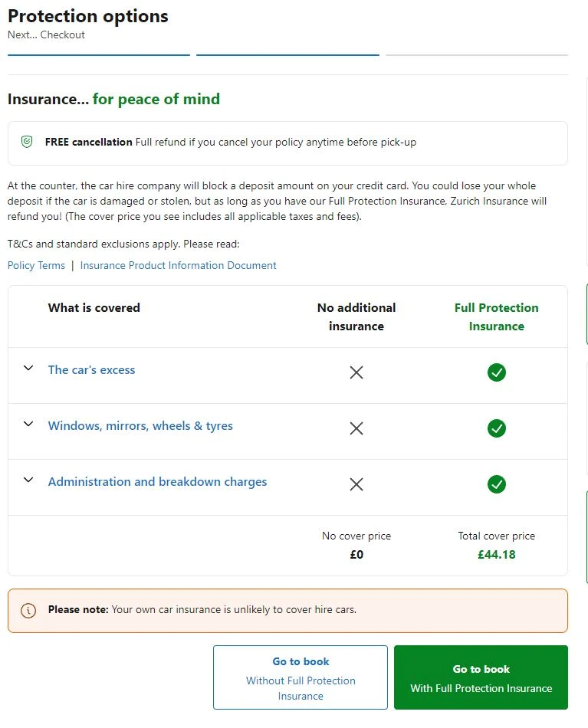Click the X icon for Windows, mirrors, wheels & tyres
The width and height of the screenshot is (588, 728).
[356, 428]
